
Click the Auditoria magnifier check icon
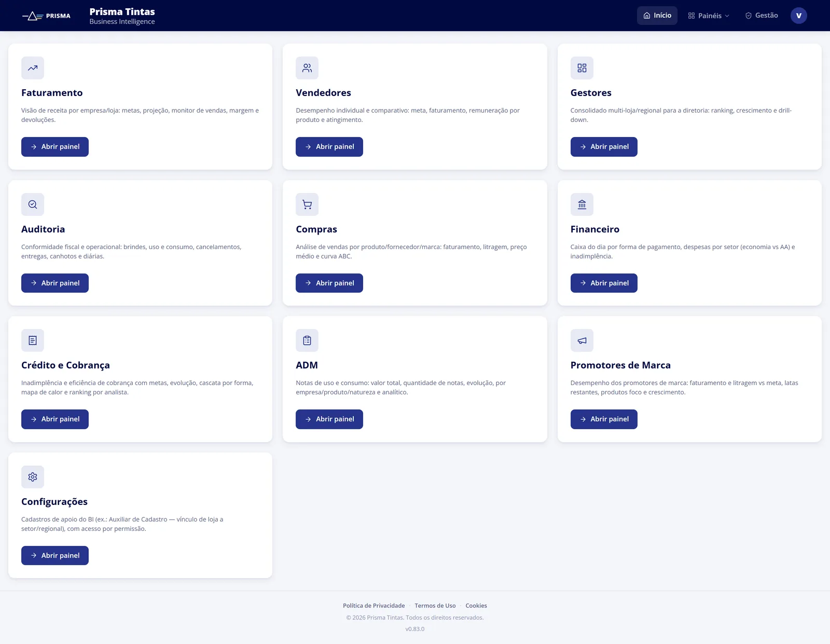[x=33, y=204]
